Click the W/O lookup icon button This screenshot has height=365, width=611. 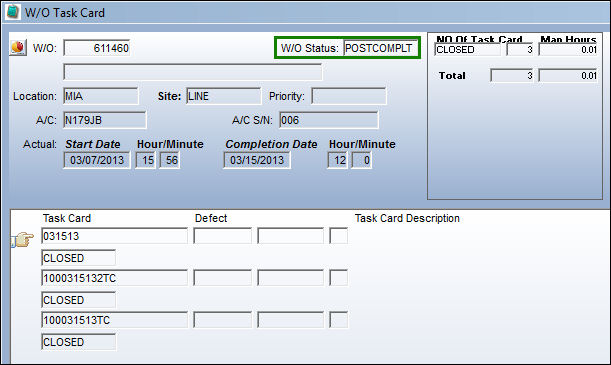(18, 48)
